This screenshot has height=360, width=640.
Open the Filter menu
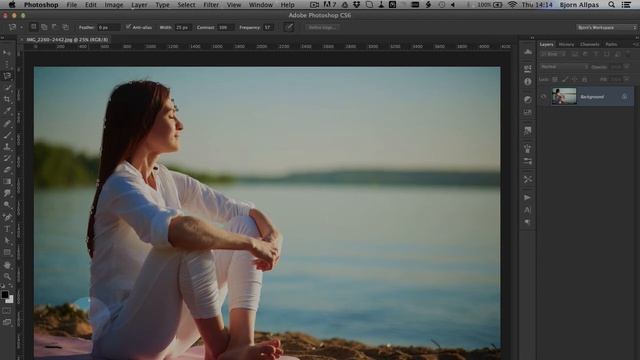[211, 5]
